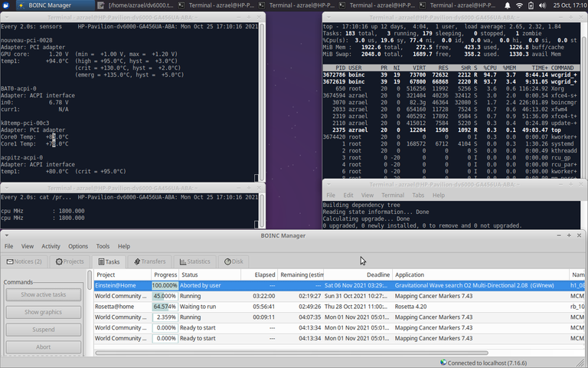Click Show active tasks button

tap(44, 294)
